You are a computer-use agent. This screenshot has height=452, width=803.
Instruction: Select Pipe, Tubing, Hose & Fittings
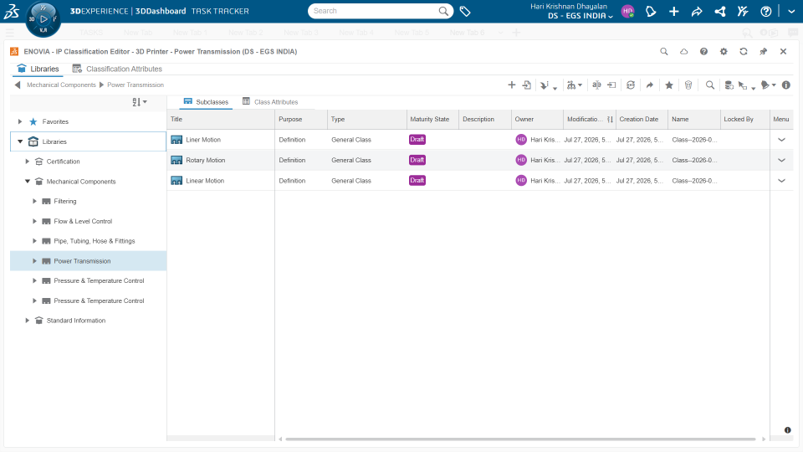tap(94, 241)
